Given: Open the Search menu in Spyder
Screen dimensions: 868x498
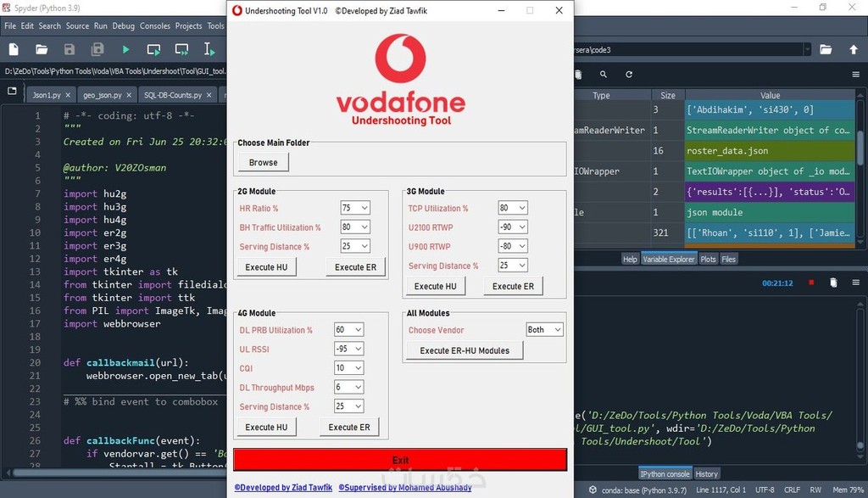Looking at the screenshot, I should click(49, 26).
